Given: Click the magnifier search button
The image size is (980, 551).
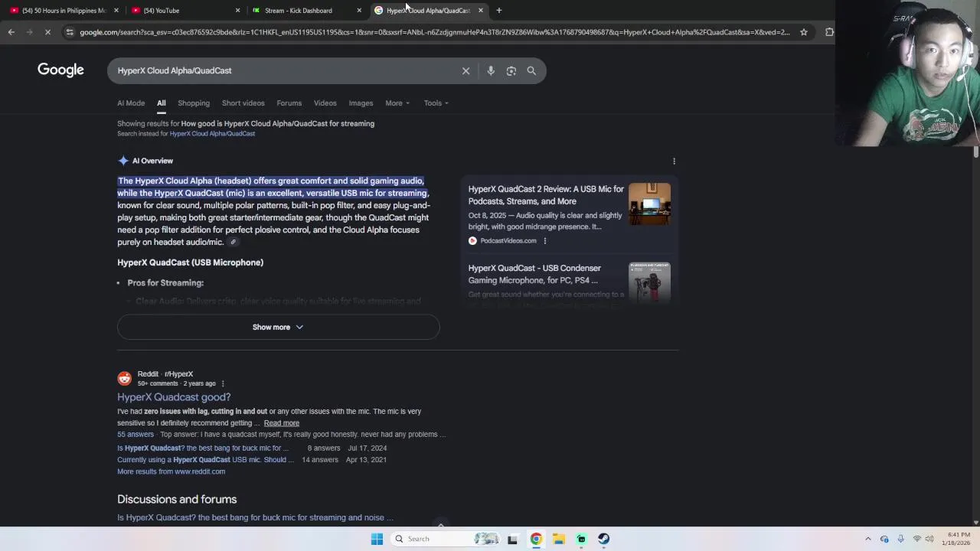Looking at the screenshot, I should (531, 70).
